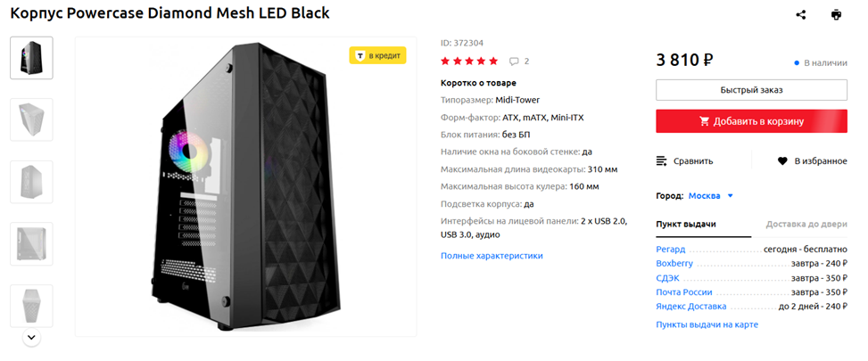This screenshot has height=361, width=868.
Task: Click the print page icon
Action: coord(836,14)
